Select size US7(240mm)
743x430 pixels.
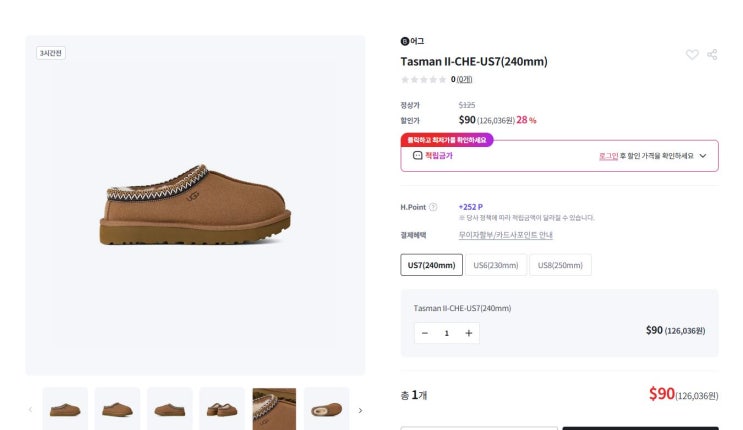click(x=432, y=265)
